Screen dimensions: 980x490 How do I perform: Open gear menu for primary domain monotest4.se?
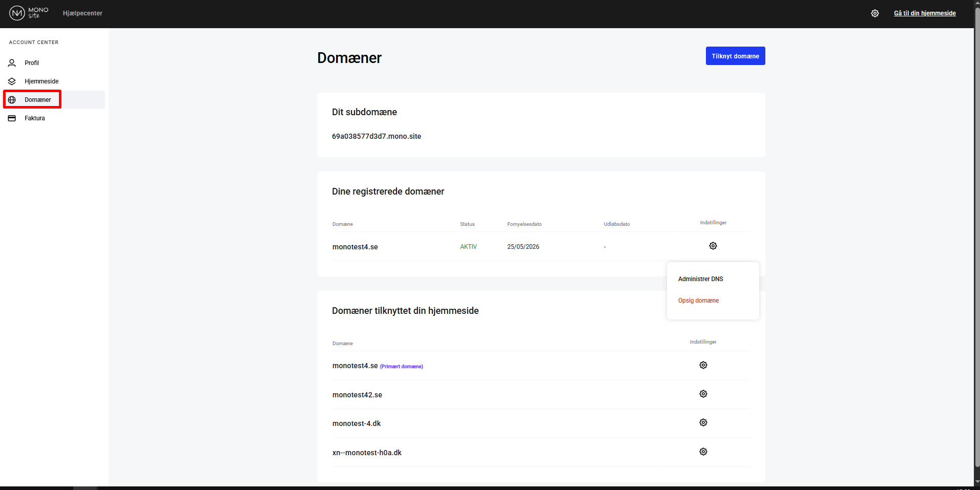point(703,365)
